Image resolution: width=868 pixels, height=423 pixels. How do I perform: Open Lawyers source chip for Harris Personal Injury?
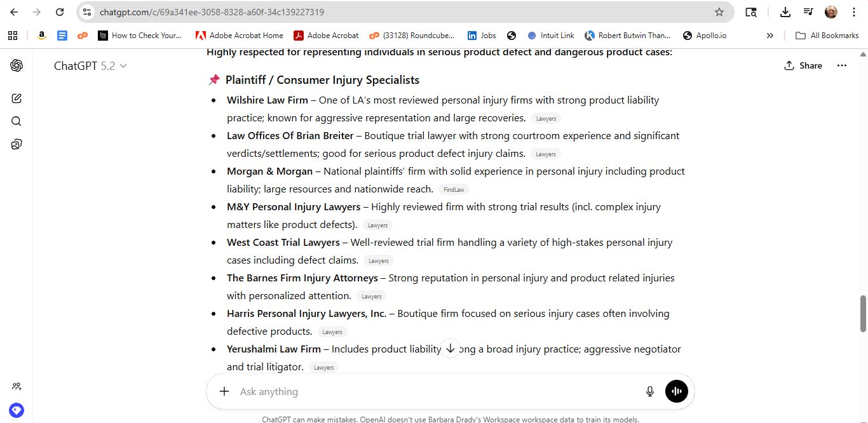(332, 332)
